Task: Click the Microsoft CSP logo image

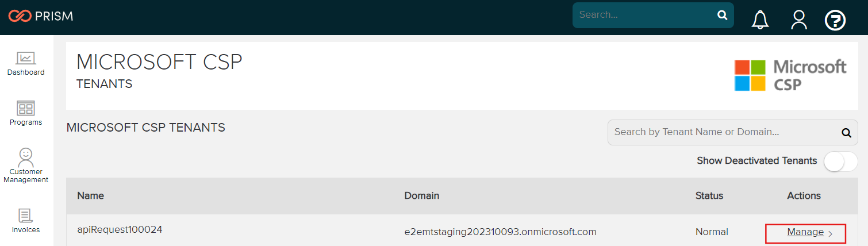Action: [x=790, y=75]
